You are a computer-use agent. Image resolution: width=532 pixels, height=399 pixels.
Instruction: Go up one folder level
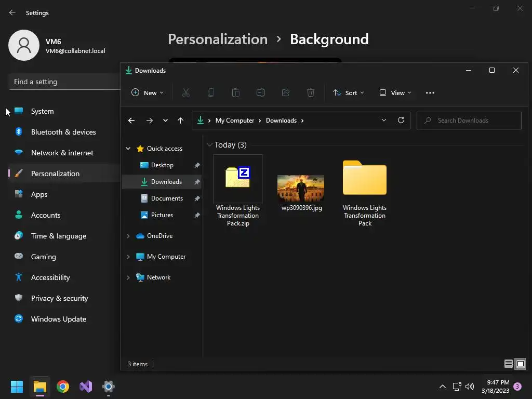180,121
